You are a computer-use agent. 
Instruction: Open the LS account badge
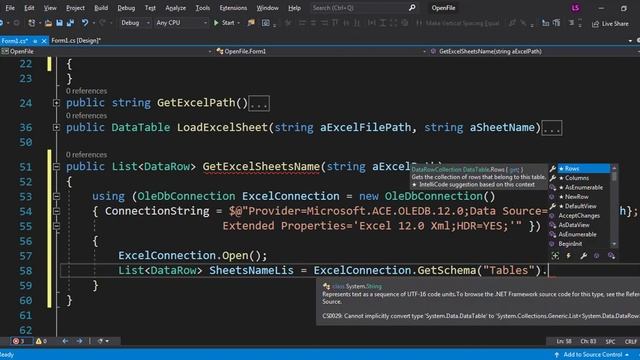coord(575,8)
